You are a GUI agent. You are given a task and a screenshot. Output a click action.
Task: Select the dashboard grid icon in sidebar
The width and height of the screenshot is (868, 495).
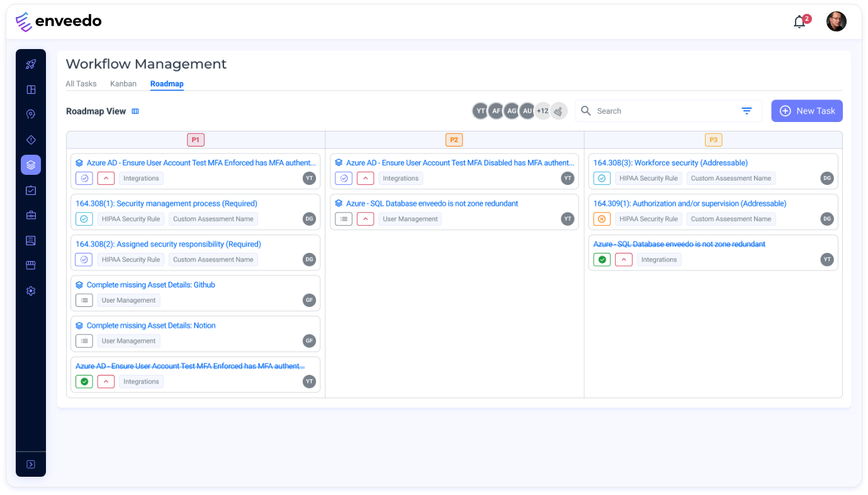[x=30, y=89]
